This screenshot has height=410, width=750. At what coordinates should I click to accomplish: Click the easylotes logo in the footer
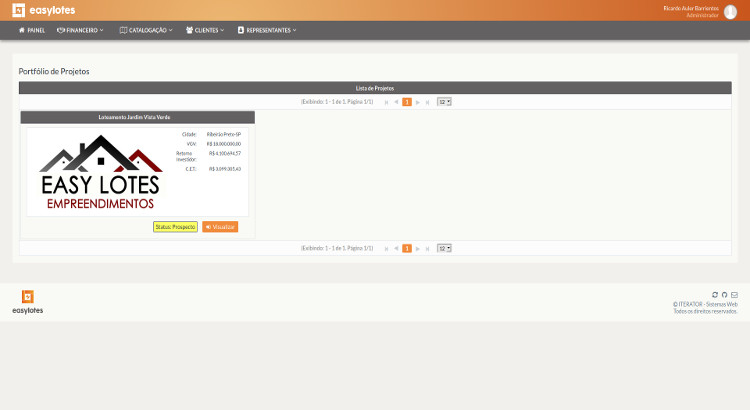click(x=28, y=302)
